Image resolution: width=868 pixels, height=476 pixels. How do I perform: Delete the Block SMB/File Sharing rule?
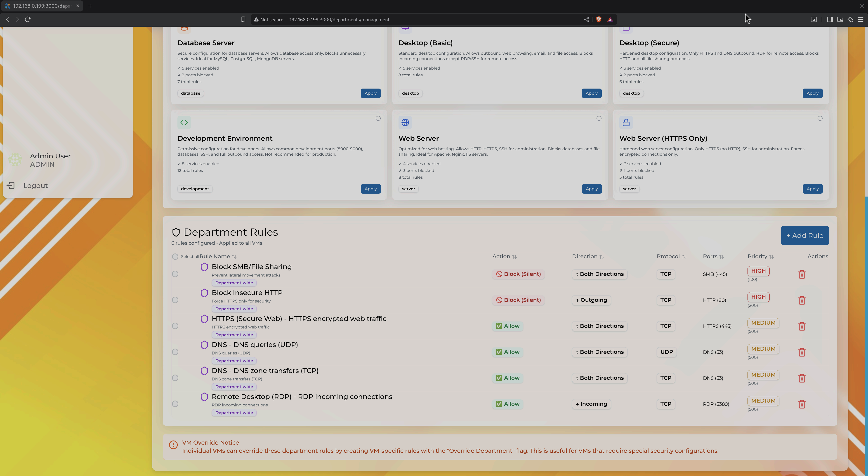click(802, 274)
